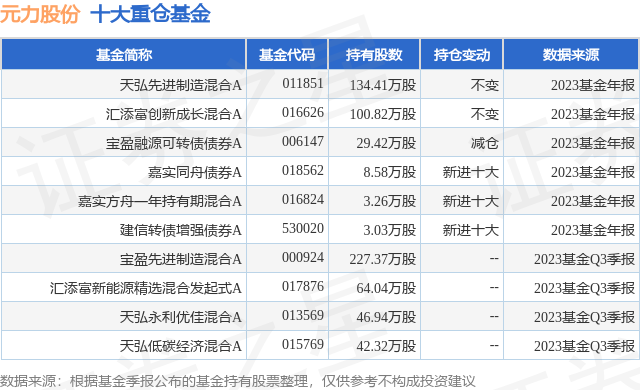
Task: Open fund 天弘先进制造混合A
Action: [180, 85]
